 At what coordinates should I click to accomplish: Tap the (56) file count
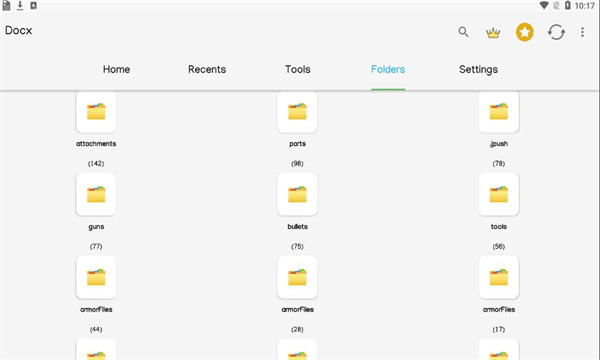click(499, 246)
